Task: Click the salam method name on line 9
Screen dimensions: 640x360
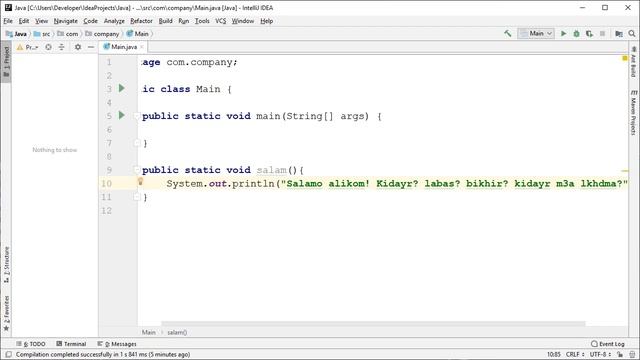Action: 271,170
